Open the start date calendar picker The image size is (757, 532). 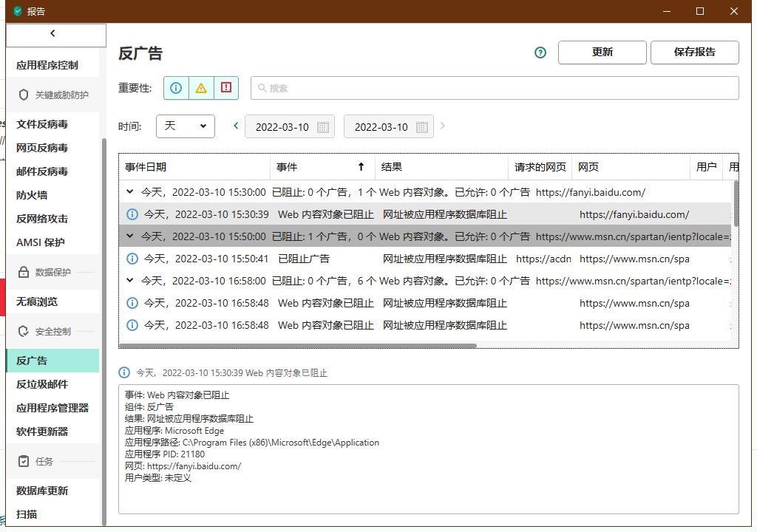coord(323,127)
